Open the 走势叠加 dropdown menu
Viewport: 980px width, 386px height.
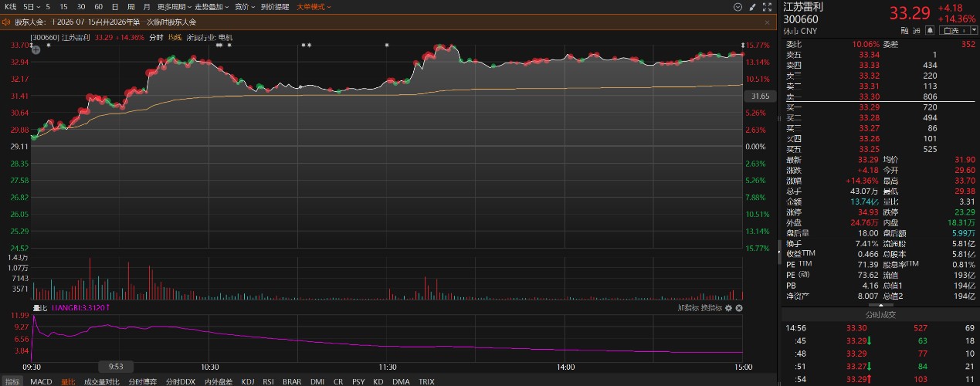[x=212, y=6]
